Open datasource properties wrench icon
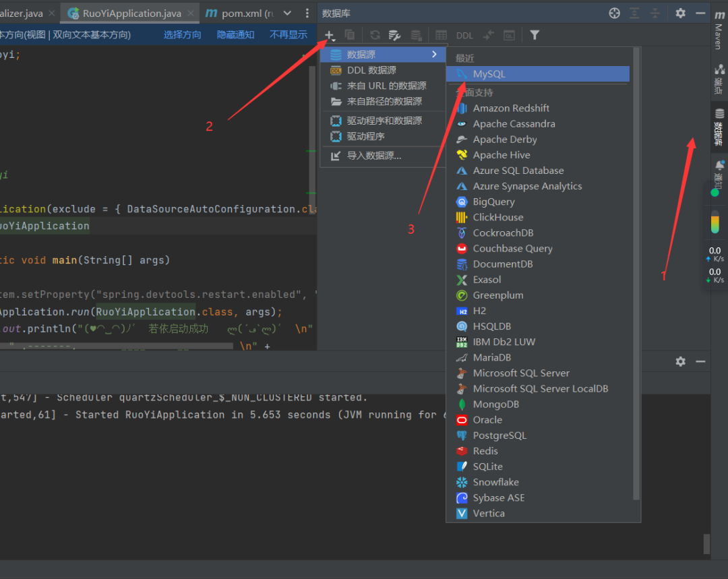This screenshot has height=579, width=728. click(x=394, y=35)
